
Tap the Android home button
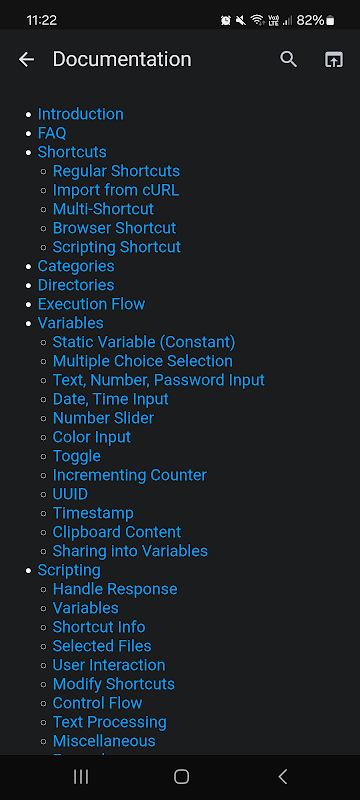(181, 777)
